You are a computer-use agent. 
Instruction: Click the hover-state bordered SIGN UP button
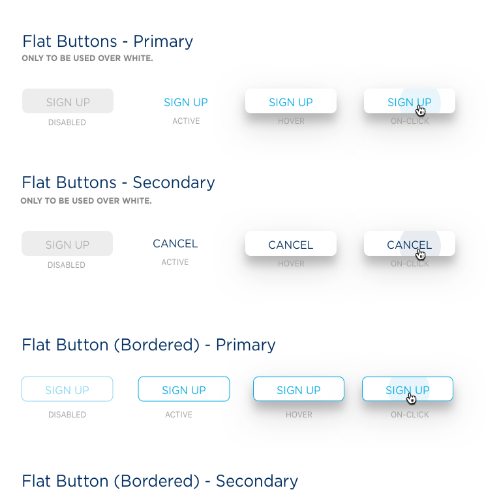click(x=299, y=389)
